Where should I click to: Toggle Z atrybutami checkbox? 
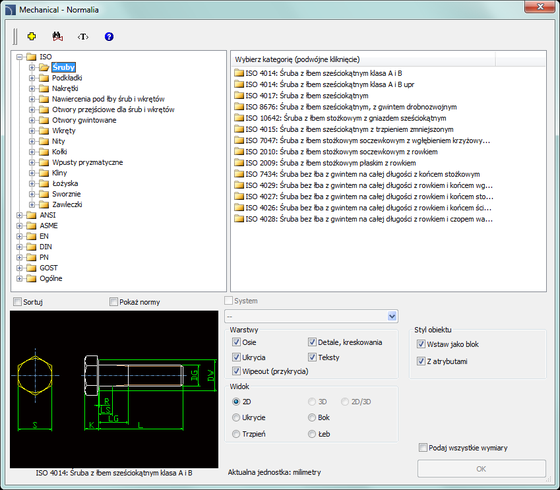click(421, 361)
